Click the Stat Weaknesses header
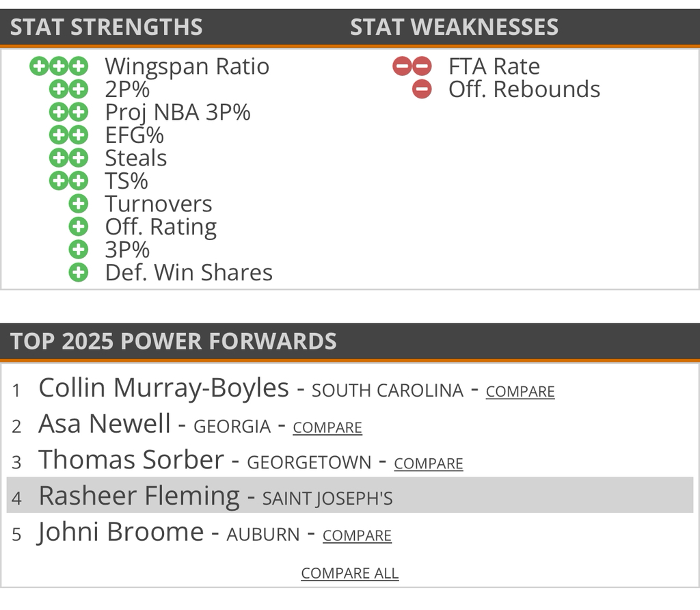The image size is (700, 610). click(x=454, y=27)
